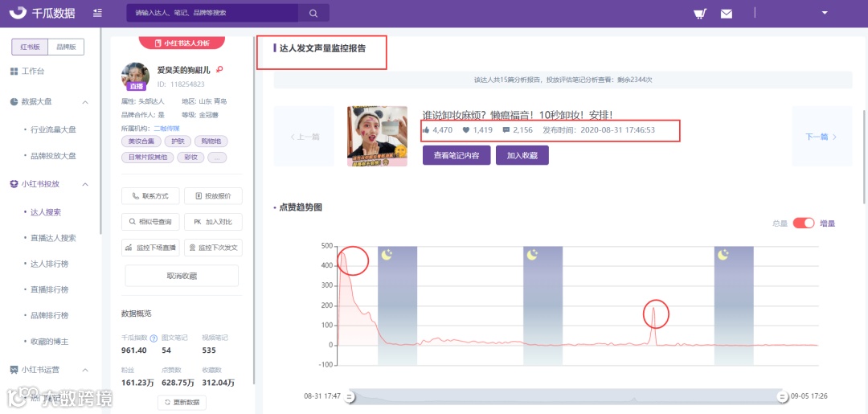Click the comment bubble icon beside 2,156

(506, 130)
